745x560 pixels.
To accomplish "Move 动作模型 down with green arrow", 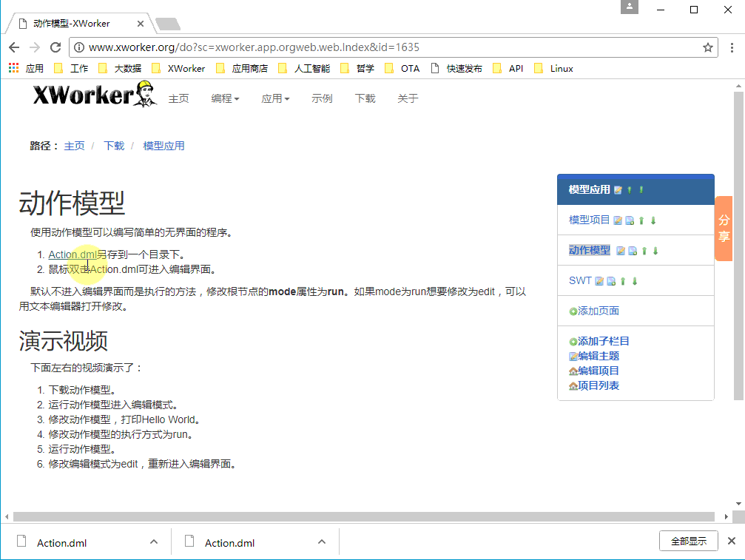I will coord(655,251).
